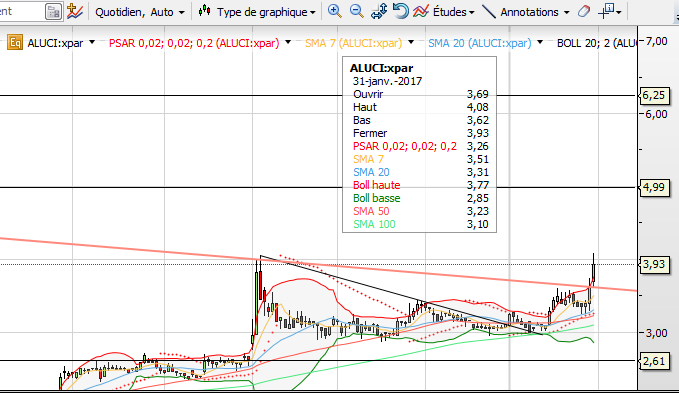Select the 4,99 horizontal level price tag
The height and width of the screenshot is (393, 679).
point(653,187)
